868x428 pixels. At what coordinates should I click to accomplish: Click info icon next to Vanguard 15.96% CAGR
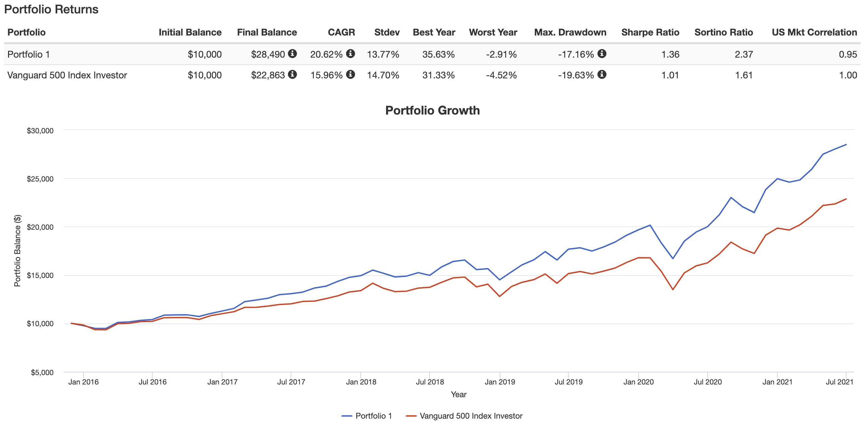pos(350,74)
